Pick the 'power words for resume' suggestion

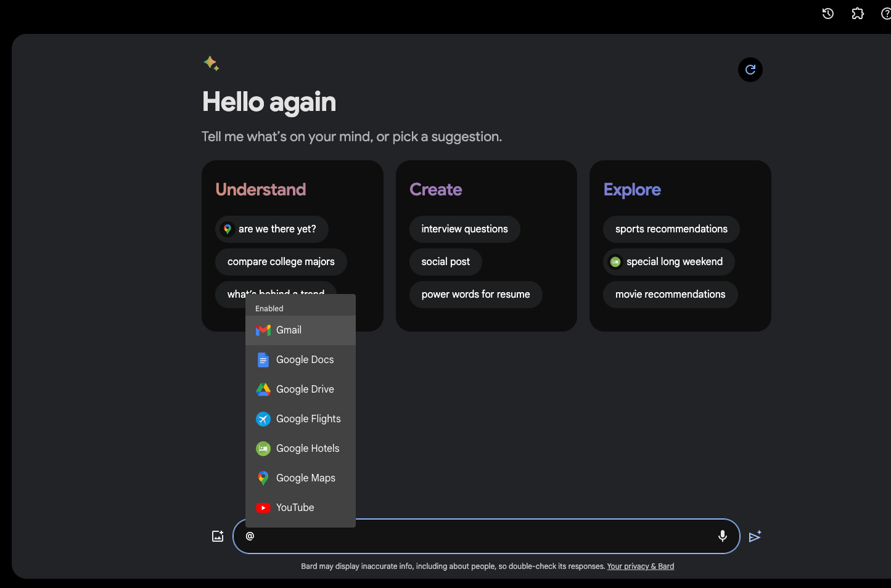pos(476,295)
